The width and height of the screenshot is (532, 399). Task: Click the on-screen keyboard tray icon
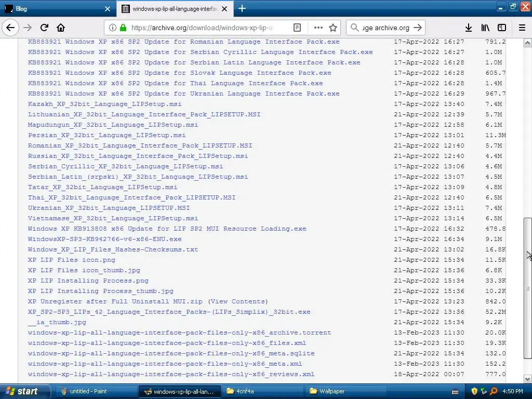click(455, 392)
